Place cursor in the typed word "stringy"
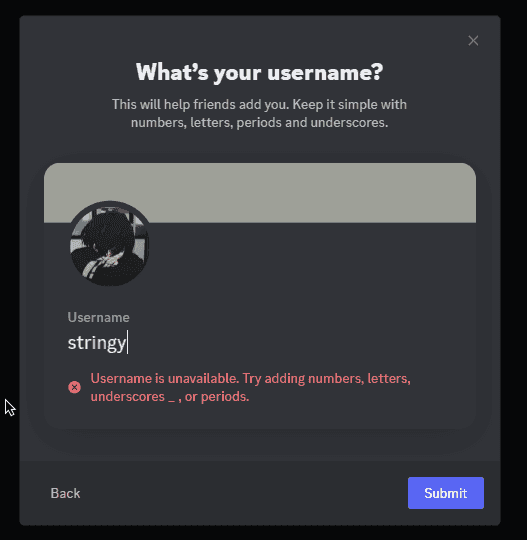This screenshot has width=527, height=540. tap(97, 343)
